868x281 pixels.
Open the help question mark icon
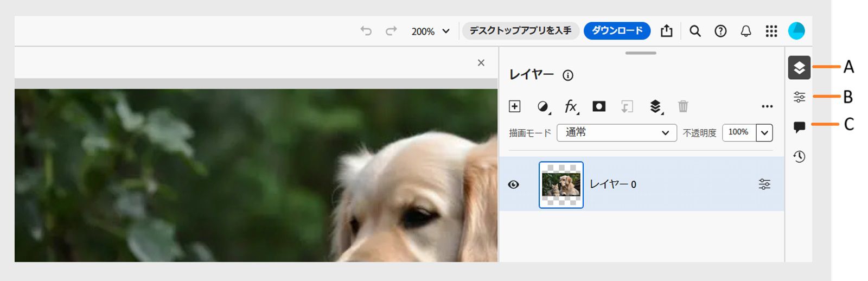point(720,31)
